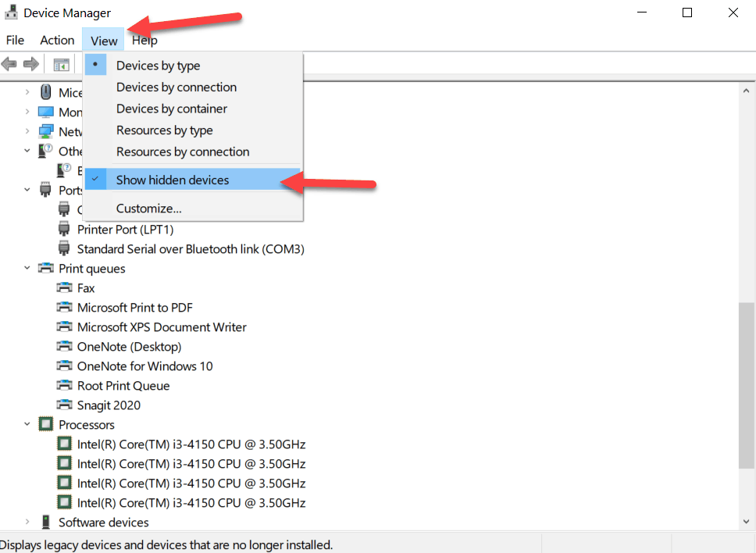Toggle the Show hidden devices option
Screen dimensions: 756x553
[173, 180]
